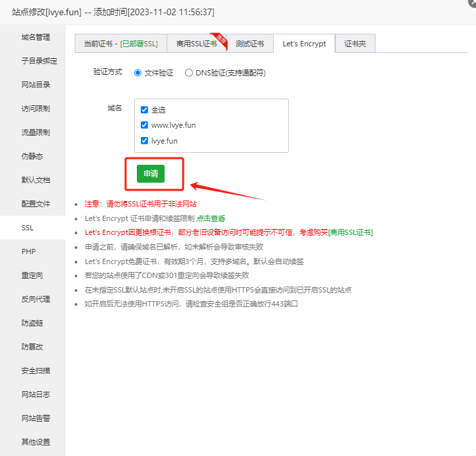476x456 pixels.
Task: Click the 有效期3个月 notice line
Action: [194, 261]
